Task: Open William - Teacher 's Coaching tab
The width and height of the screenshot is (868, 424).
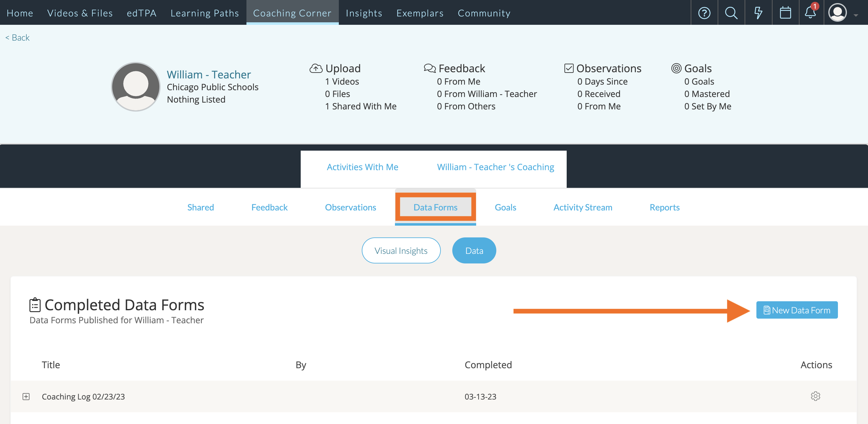Action: tap(495, 167)
